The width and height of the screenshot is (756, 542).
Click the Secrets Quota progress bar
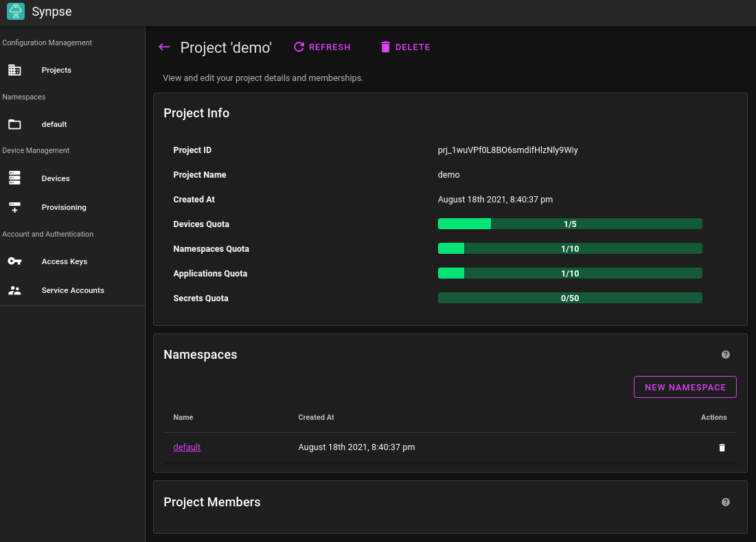(x=570, y=298)
